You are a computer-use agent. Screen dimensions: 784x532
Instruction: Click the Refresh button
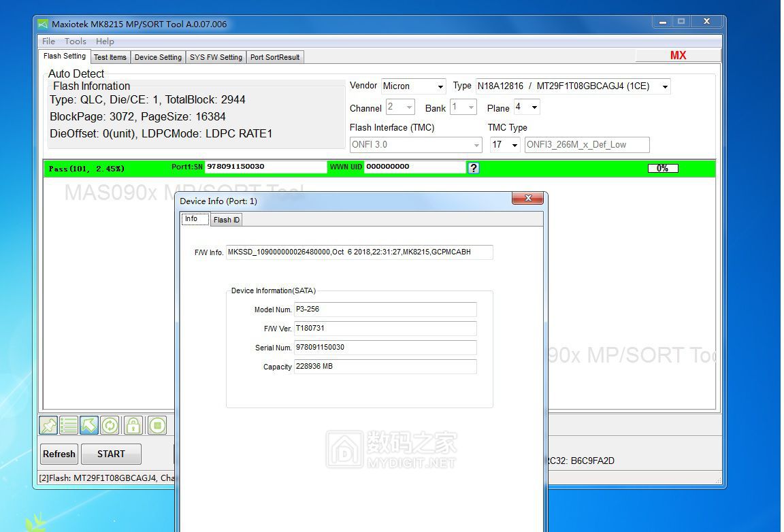pos(59,454)
